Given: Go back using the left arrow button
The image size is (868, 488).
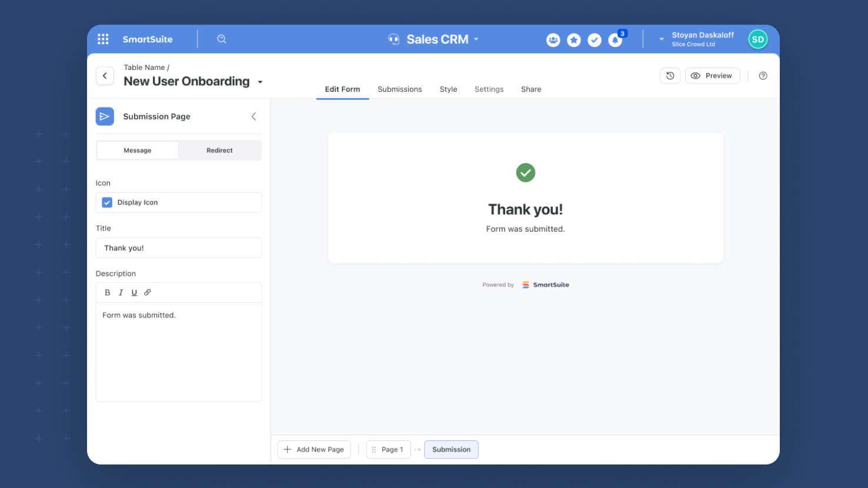Looking at the screenshot, I should [x=105, y=76].
